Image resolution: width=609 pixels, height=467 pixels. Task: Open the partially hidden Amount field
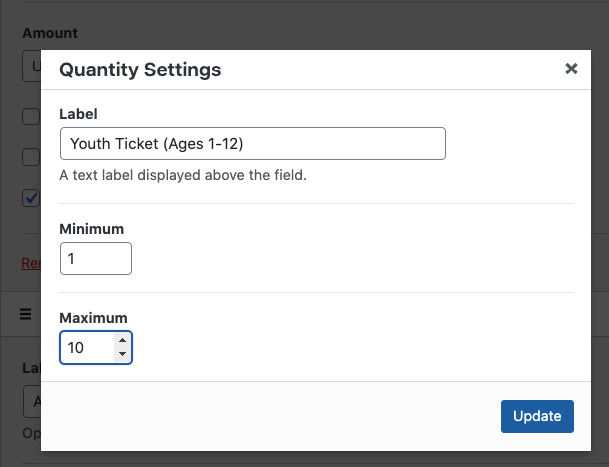[31, 69]
